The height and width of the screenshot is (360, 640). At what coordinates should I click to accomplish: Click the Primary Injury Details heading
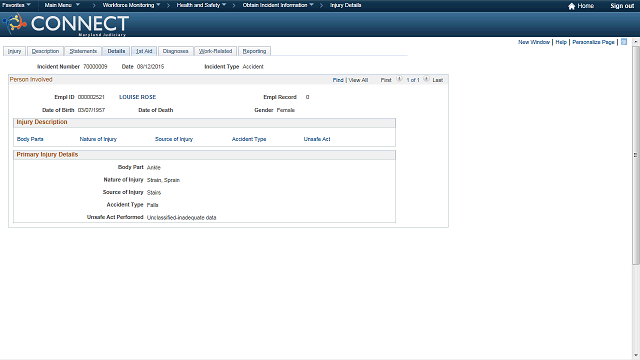[x=47, y=155]
